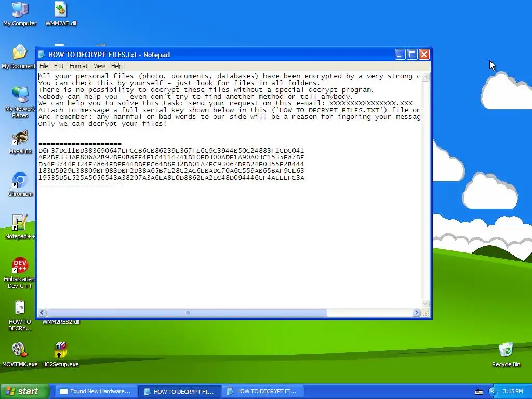Select the WMM2AE.dll file icon

tap(61, 14)
